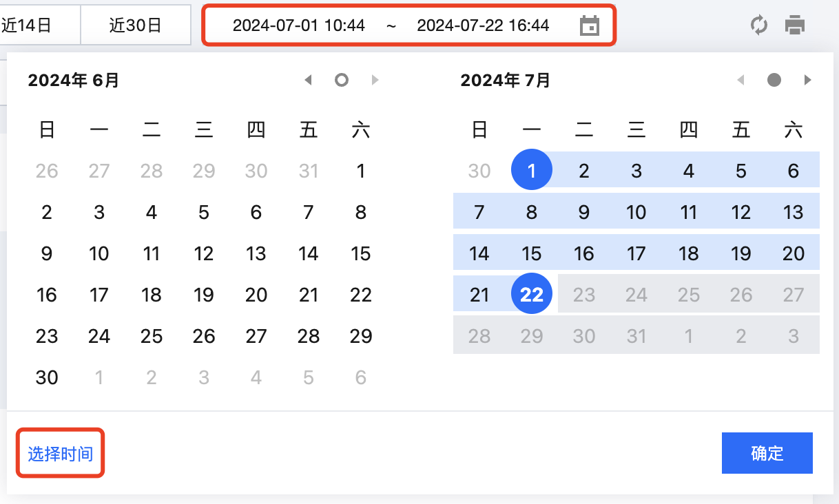This screenshot has height=504, width=839.
Task: Click the solid circle on July calendar header
Action: coord(774,81)
